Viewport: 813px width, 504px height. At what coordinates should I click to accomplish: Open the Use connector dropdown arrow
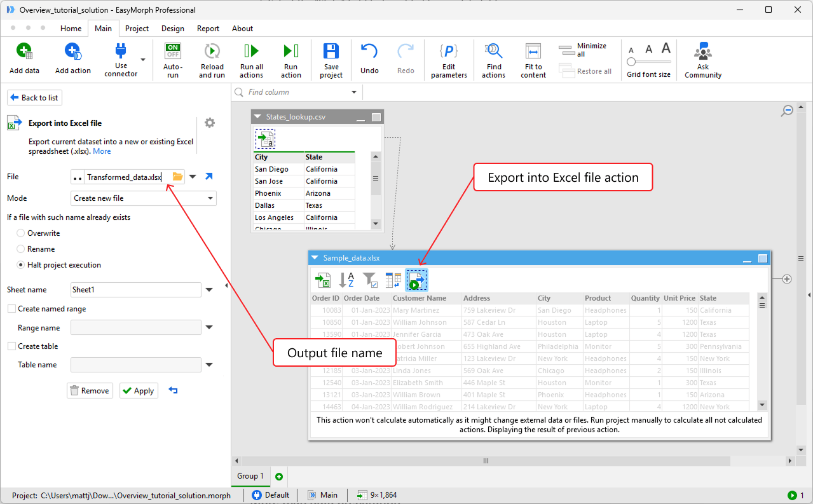pos(143,60)
